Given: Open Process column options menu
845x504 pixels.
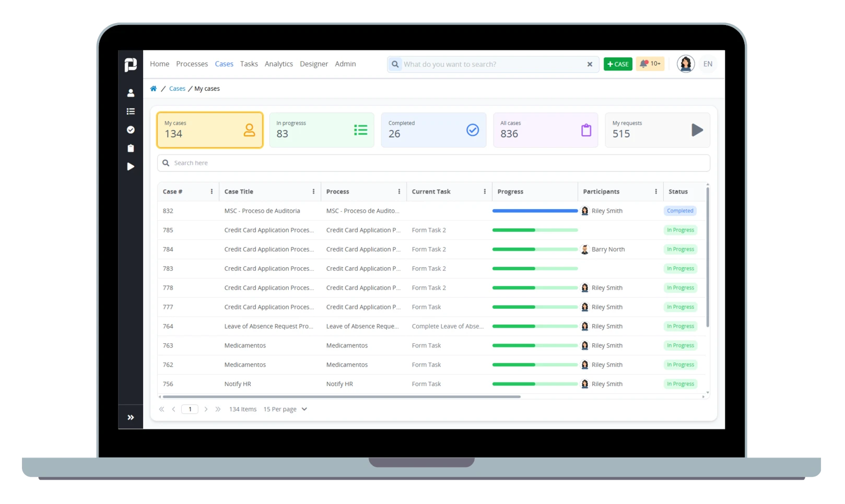Looking at the screenshot, I should (399, 191).
